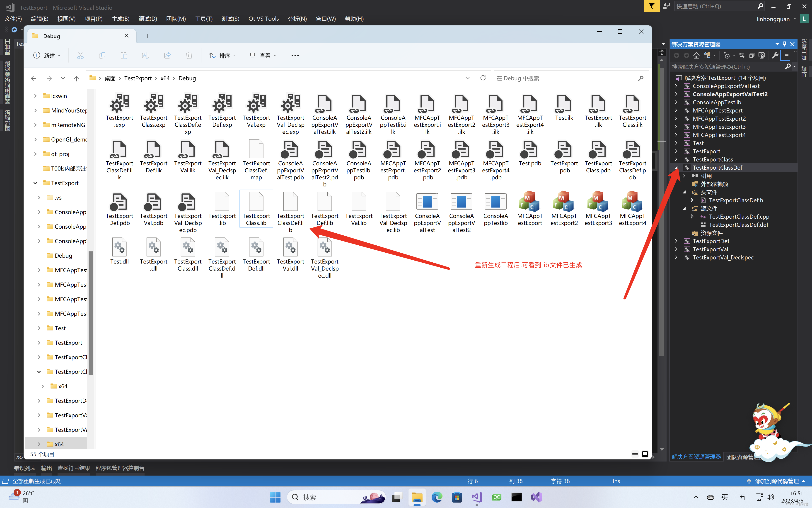This screenshot has height=508, width=812.
Task: Click the Back arrow in File Explorer
Action: [x=34, y=78]
